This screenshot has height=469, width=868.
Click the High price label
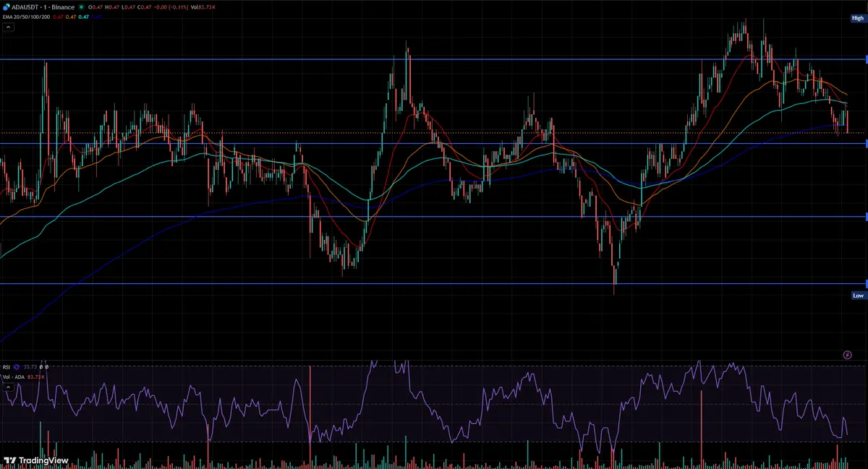pos(858,17)
